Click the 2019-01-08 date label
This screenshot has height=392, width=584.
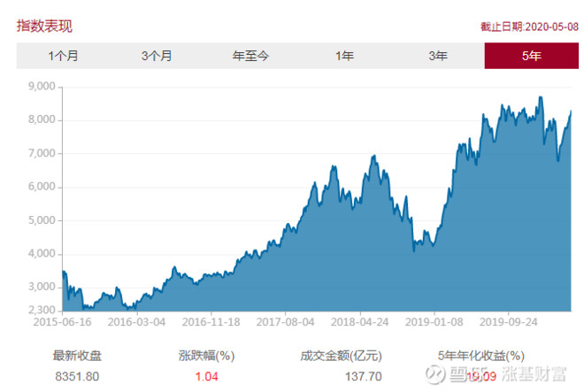[434, 322]
